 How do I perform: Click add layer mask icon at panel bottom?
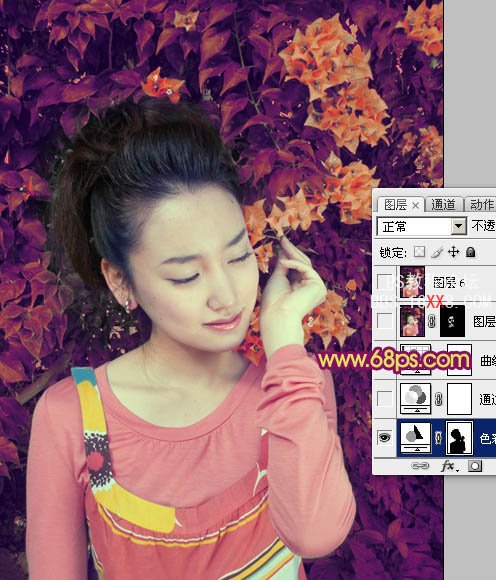click(475, 466)
